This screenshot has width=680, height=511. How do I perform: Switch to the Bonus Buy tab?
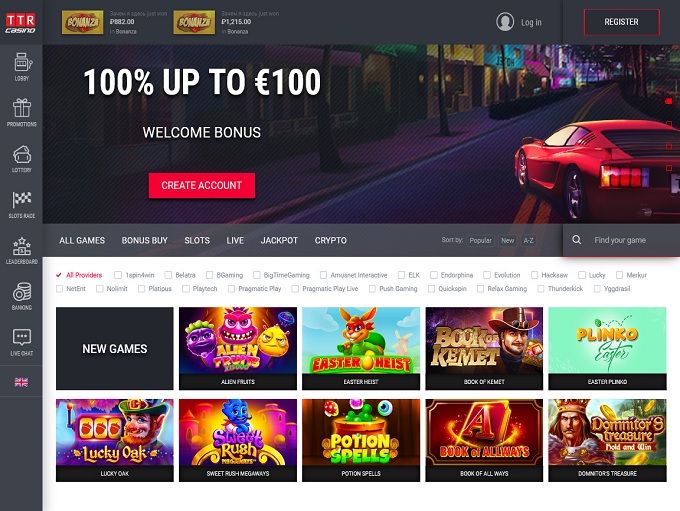144,240
